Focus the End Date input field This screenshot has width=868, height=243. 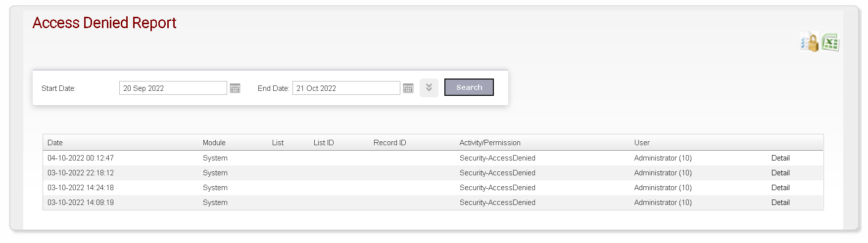(346, 88)
